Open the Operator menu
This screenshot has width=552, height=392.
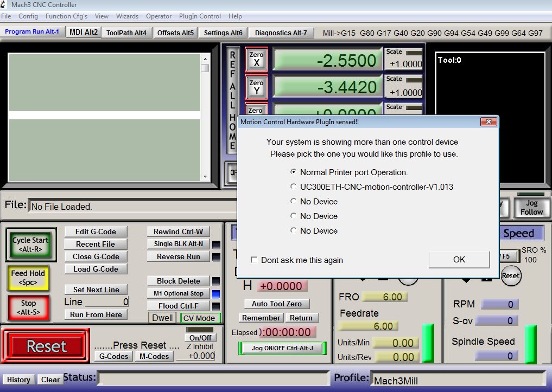[x=159, y=16]
